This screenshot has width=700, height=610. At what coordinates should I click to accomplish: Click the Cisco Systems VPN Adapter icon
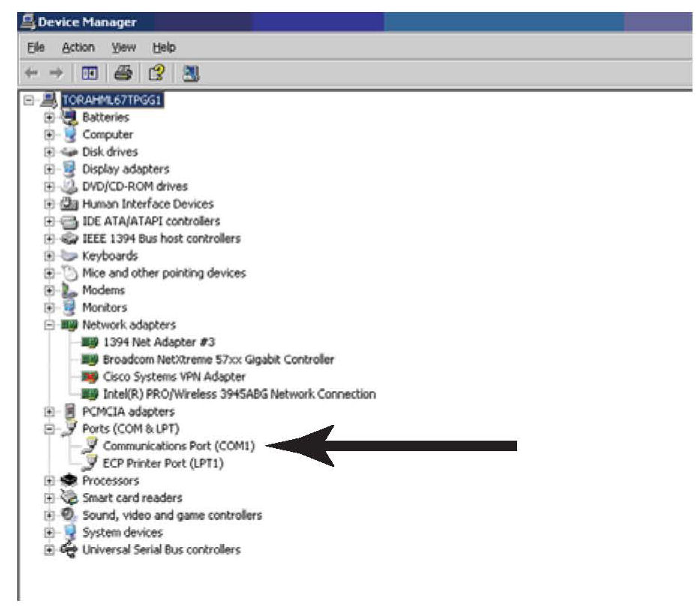pyautogui.click(x=90, y=376)
